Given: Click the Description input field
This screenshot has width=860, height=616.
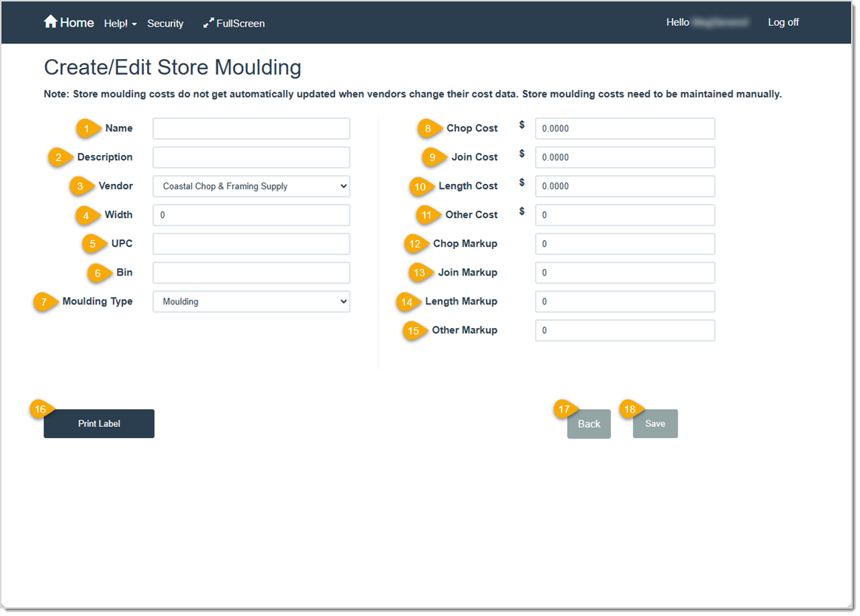Looking at the screenshot, I should [250, 157].
